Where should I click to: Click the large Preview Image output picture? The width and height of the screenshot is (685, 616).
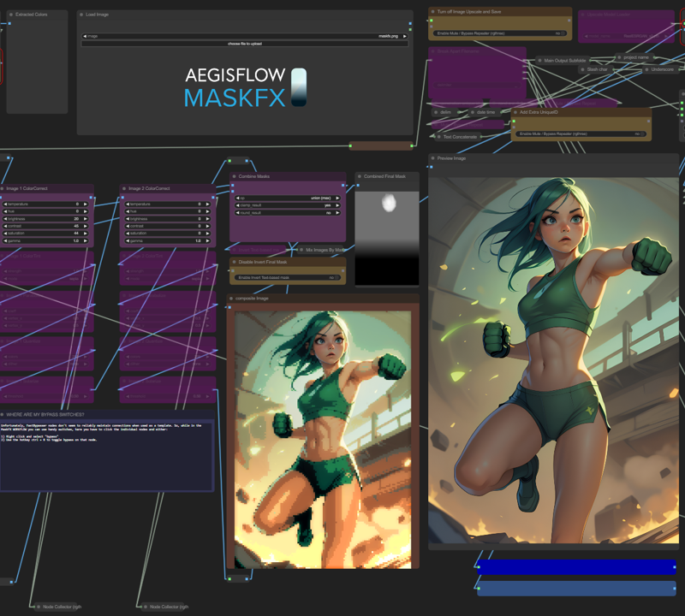pos(553,360)
